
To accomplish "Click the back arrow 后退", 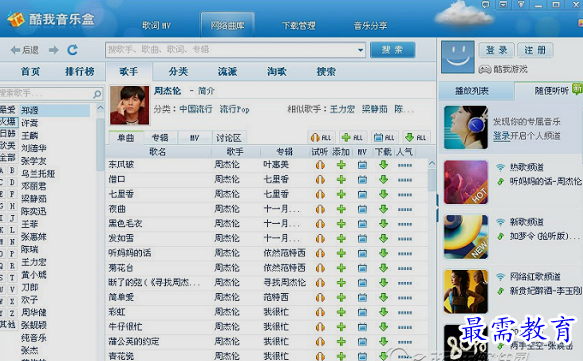I will (x=25, y=50).
